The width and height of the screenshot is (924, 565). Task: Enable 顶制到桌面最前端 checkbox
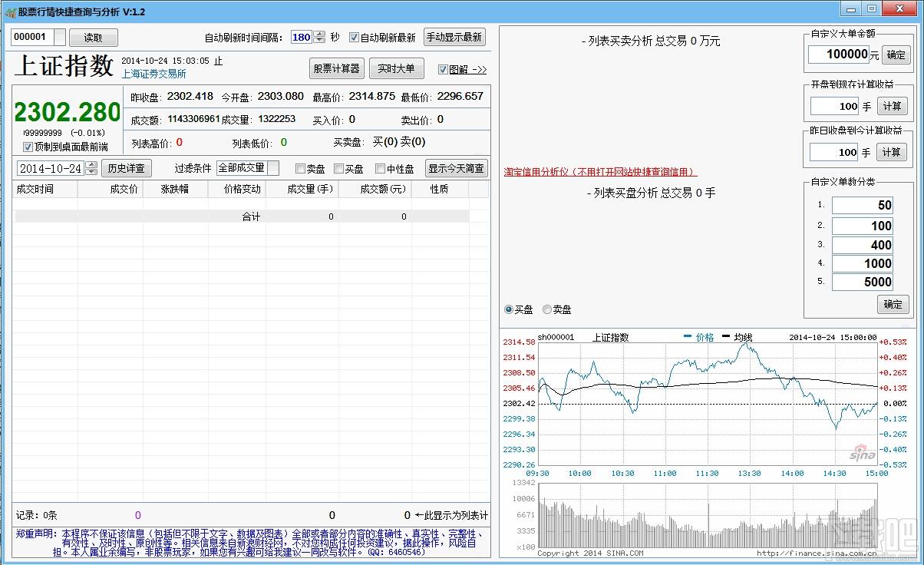click(28, 147)
